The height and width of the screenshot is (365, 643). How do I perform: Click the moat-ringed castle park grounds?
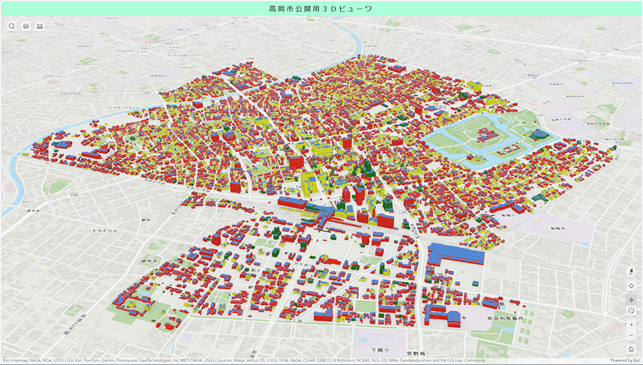489,138
